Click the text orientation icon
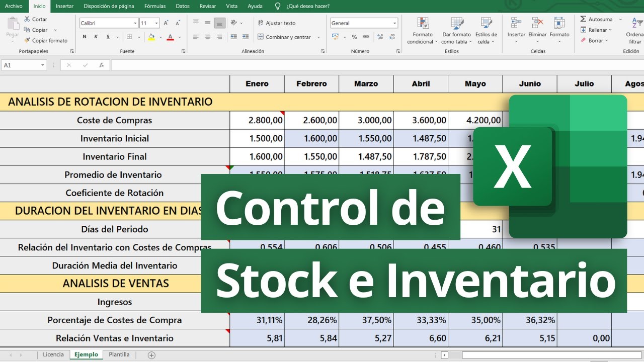The width and height of the screenshot is (644, 362). pos(233,23)
